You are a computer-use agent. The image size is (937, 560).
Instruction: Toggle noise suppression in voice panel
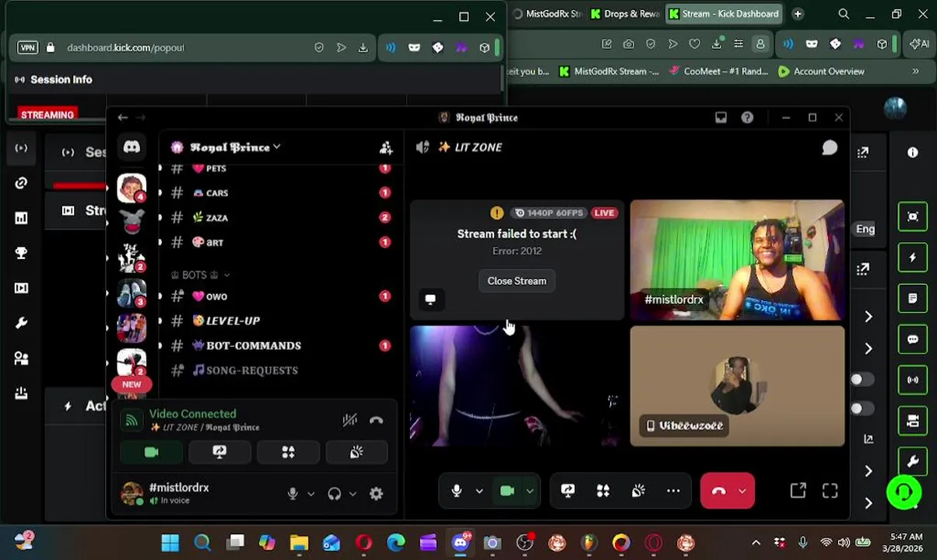[x=349, y=420]
